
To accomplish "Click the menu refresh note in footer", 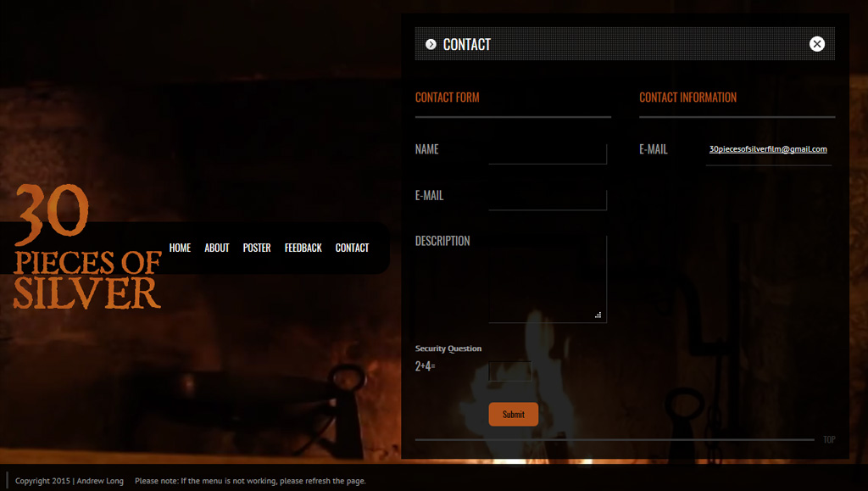I will [x=250, y=481].
